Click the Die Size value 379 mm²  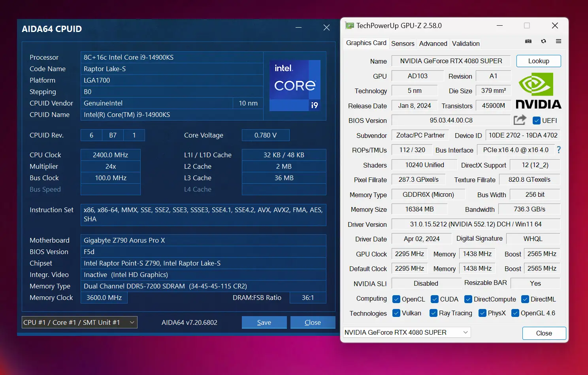pyautogui.click(x=494, y=90)
